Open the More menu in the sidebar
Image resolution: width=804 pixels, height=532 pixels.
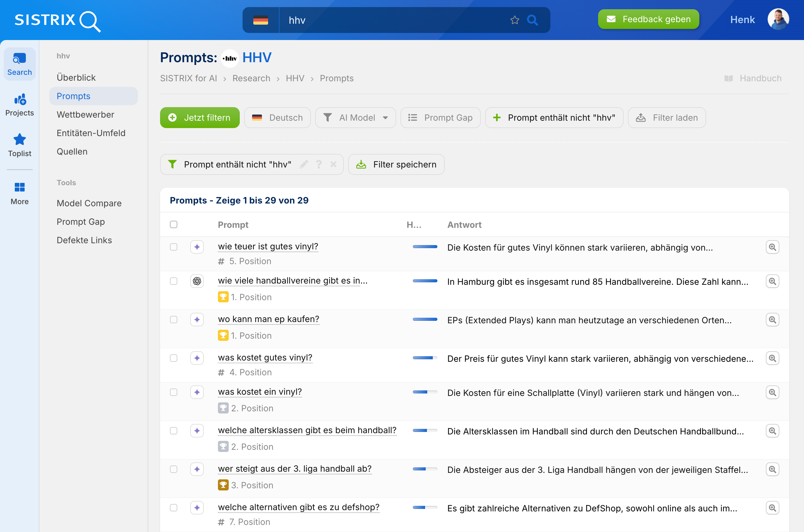[x=19, y=187]
